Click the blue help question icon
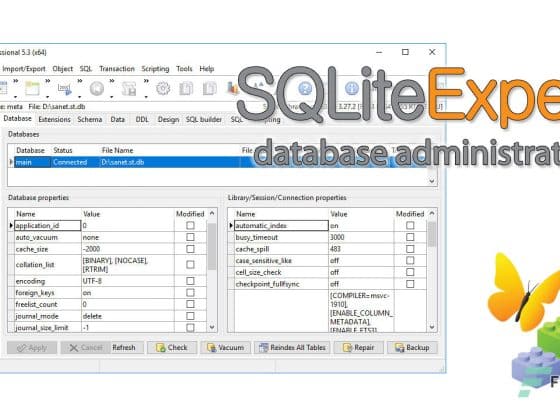560x420 pixels. click(305, 88)
